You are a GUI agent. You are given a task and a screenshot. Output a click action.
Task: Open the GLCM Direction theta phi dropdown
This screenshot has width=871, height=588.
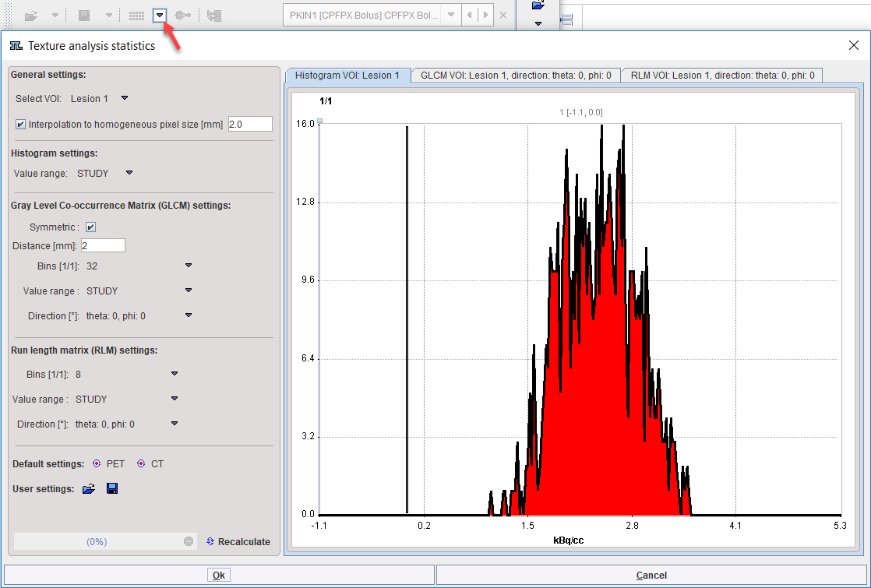(x=189, y=315)
